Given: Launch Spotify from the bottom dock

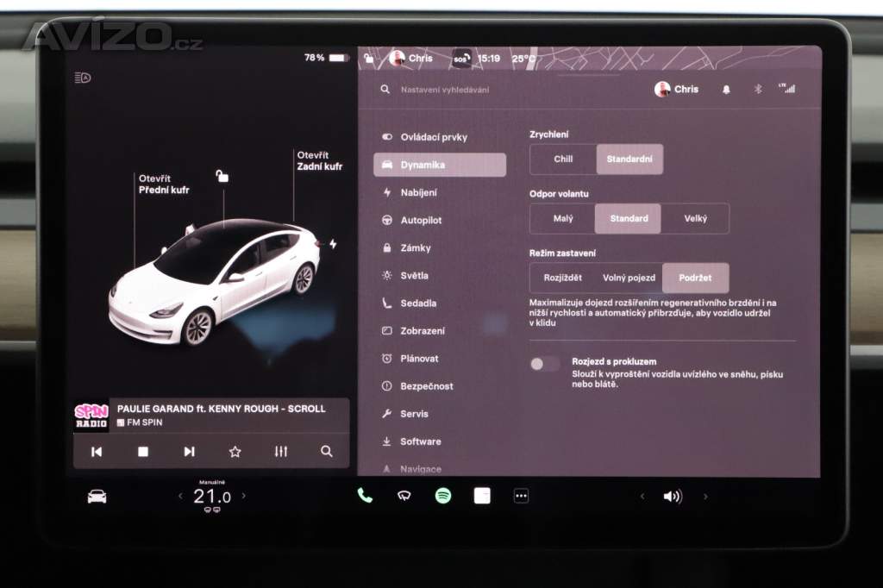Looking at the screenshot, I should pyautogui.click(x=443, y=496).
